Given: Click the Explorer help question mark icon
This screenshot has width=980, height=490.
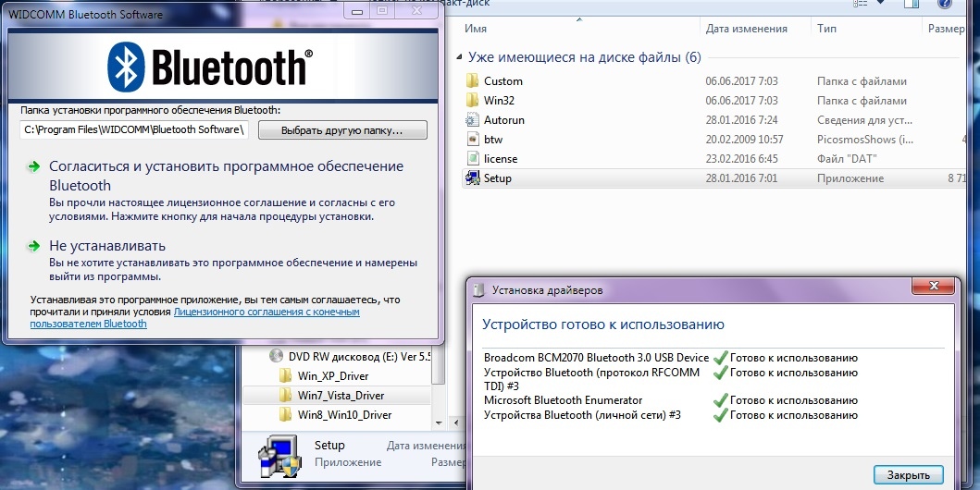Looking at the screenshot, I should point(945,3).
